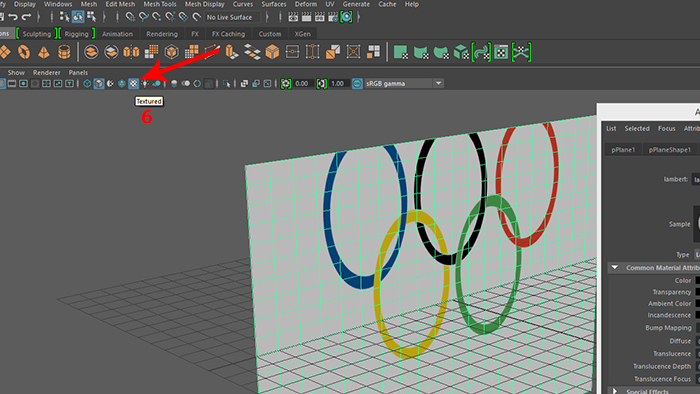This screenshot has height=394, width=700.
Task: Apply Spherical UV mapping shelf icon
Action: tap(441, 52)
